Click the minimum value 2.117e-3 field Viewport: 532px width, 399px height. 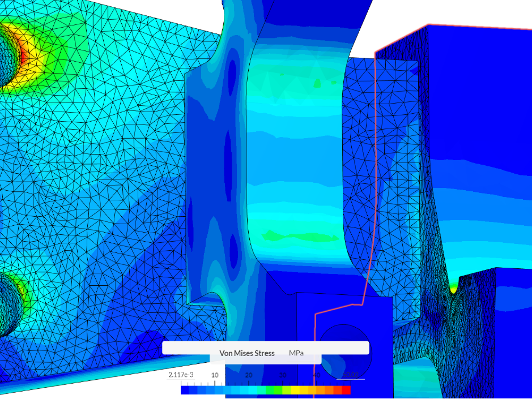[181, 375]
